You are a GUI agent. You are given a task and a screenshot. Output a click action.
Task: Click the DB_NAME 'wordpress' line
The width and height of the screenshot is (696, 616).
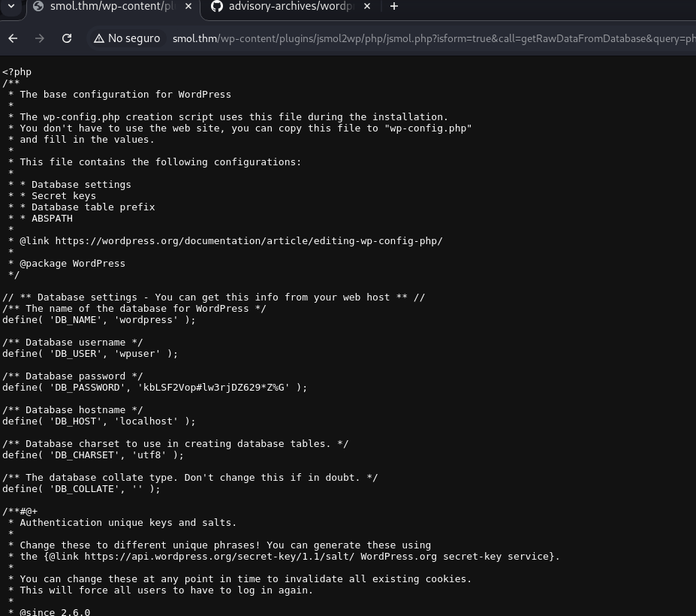(98, 320)
